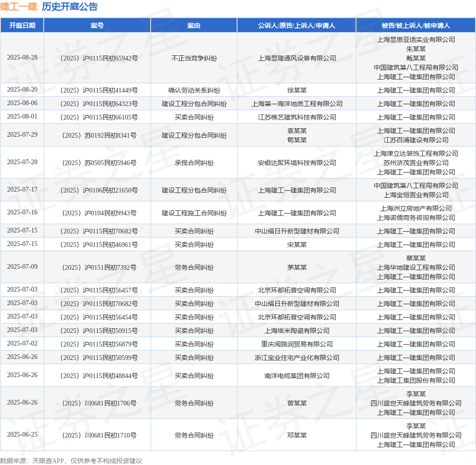Click plaintiff 安徽达聚环境科技有限公司
This screenshot has width=476, height=465.
[297, 163]
